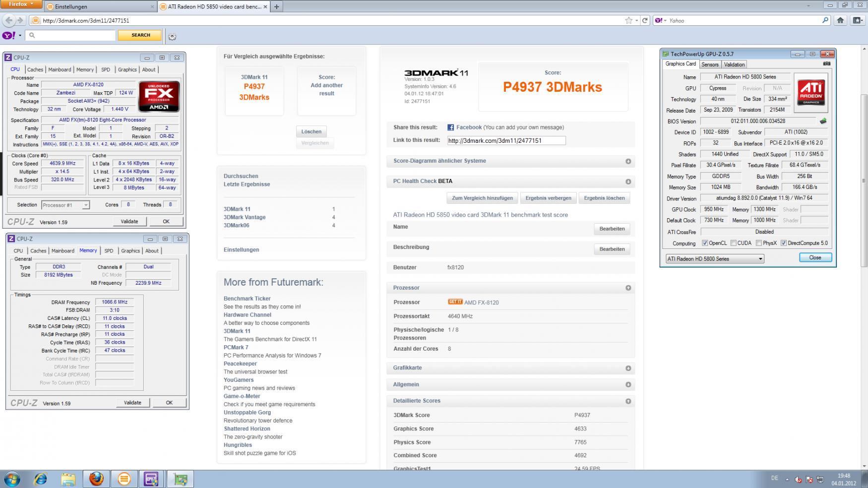Open the Sensors tab in GPU-Z
This screenshot has height=488, width=868.
pos(710,64)
